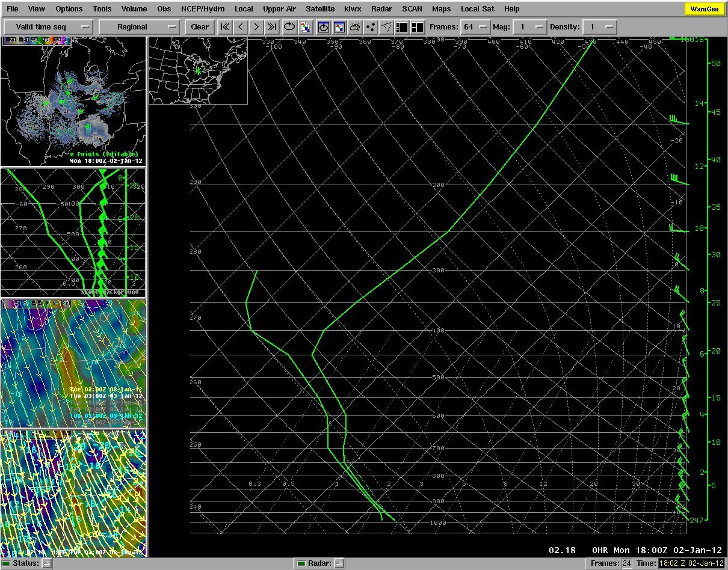Jump to the first frame

pyautogui.click(x=225, y=26)
